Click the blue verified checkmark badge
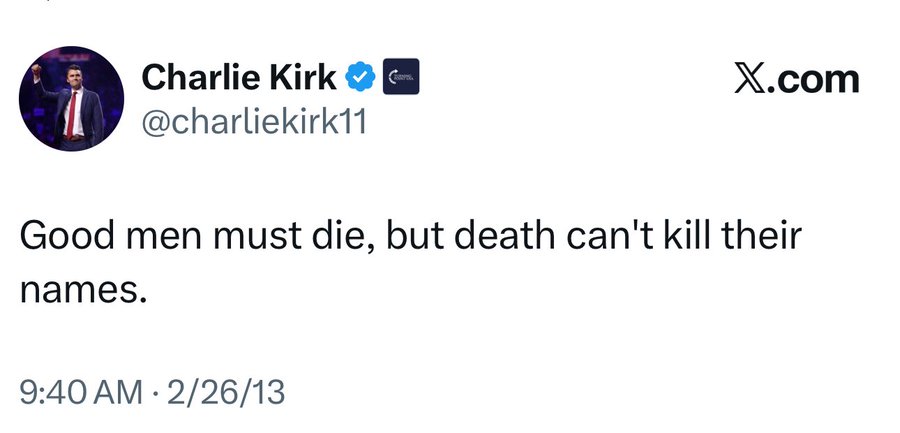900x433 pixels. point(360,76)
